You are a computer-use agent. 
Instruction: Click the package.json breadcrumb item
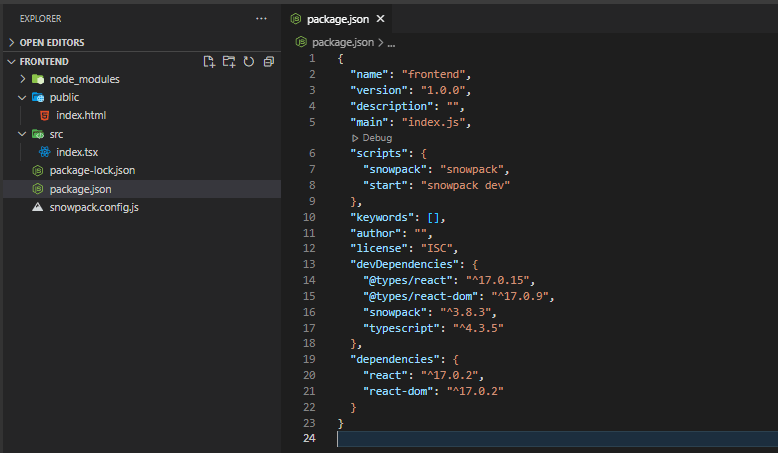pos(343,43)
